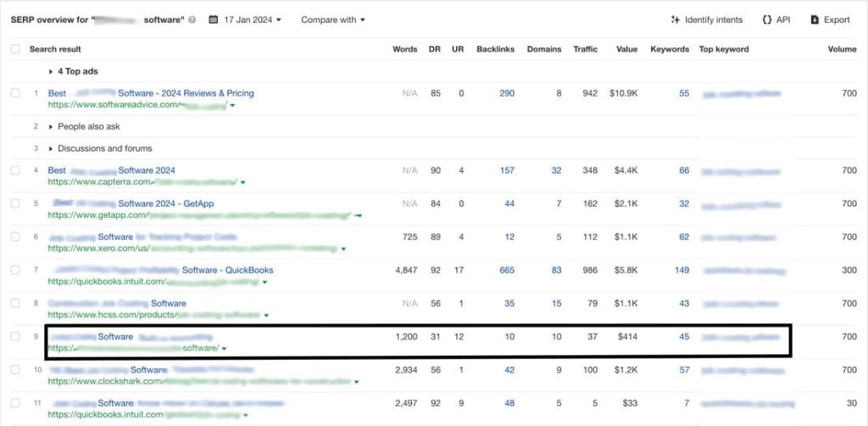Select the checkbox for getapp.com result
This screenshot has height=426, width=868.
(x=15, y=204)
